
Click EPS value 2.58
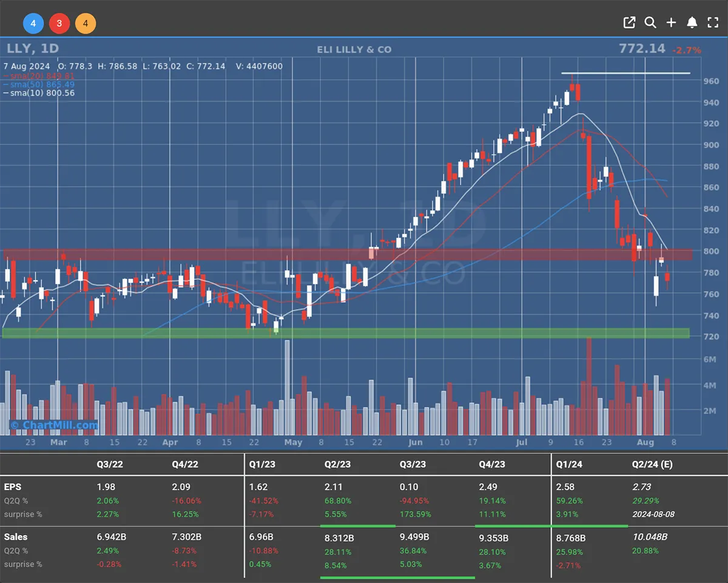(x=566, y=487)
